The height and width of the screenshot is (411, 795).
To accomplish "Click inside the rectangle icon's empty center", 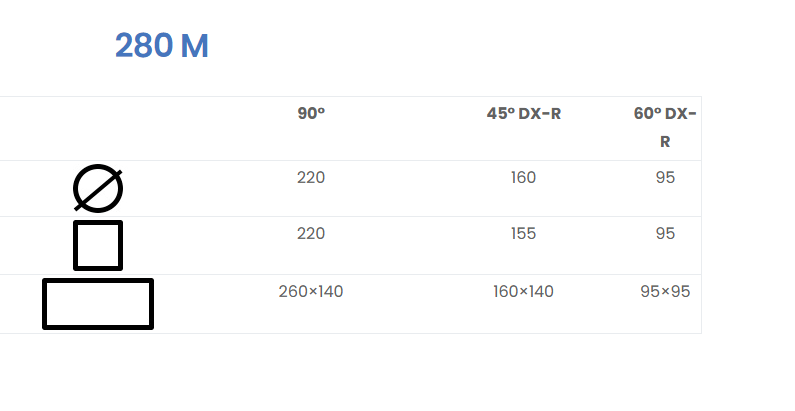I will [98, 304].
